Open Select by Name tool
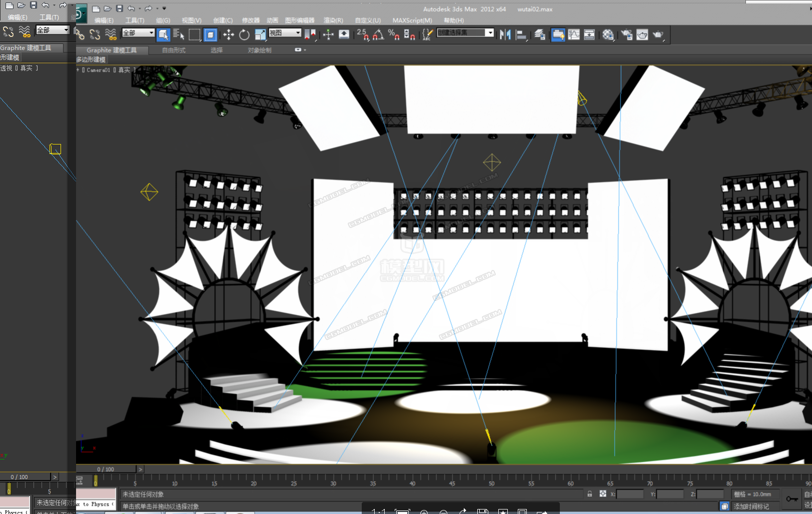812x514 pixels. point(179,34)
